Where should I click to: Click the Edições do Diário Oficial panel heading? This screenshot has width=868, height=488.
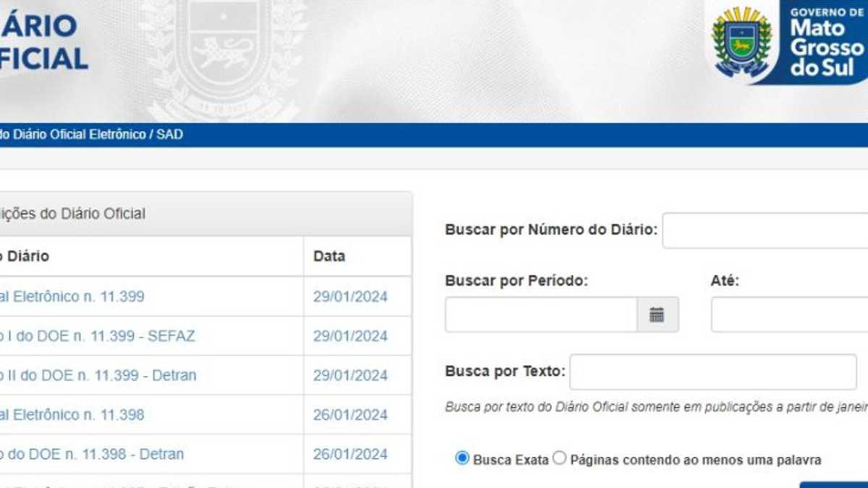click(72, 213)
